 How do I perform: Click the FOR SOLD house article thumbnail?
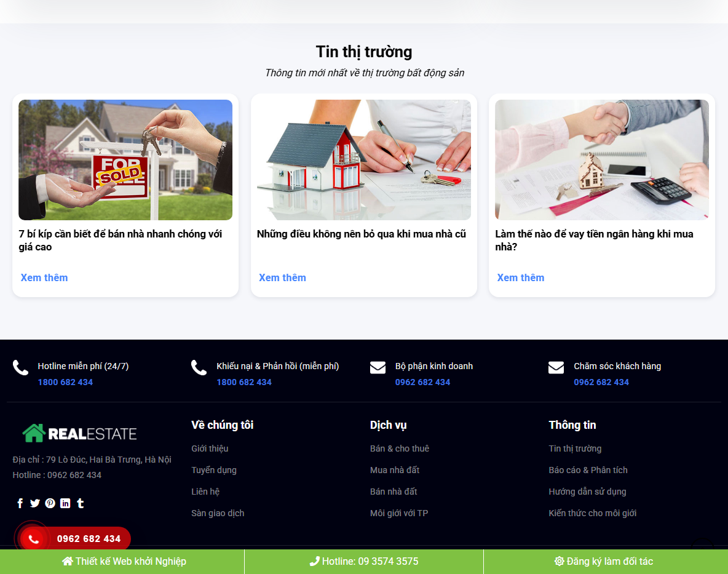[125, 159]
